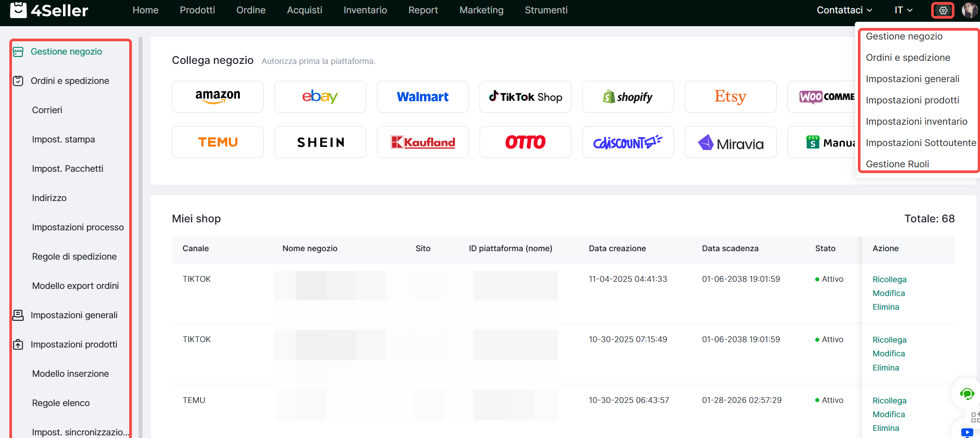
Task: Open the Inventario menu
Action: pos(365,10)
